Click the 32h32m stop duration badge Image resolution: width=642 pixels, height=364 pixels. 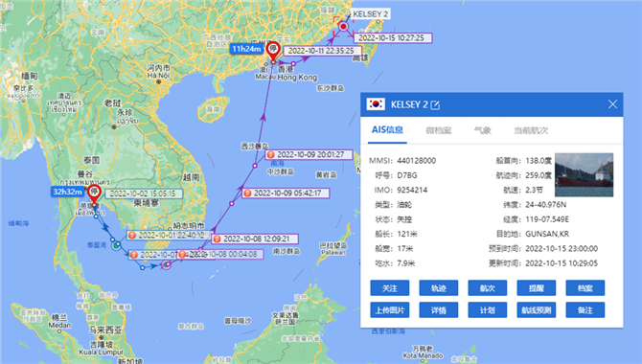[x=68, y=192]
